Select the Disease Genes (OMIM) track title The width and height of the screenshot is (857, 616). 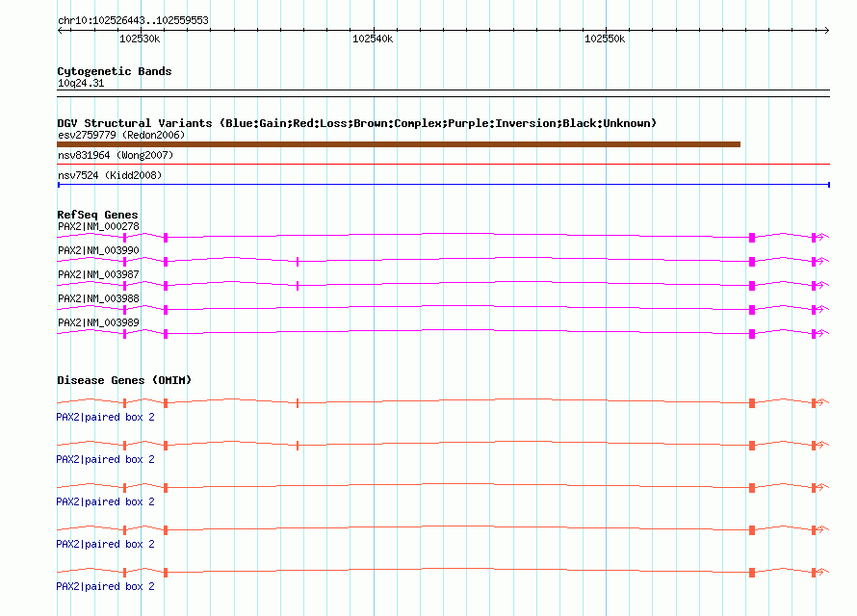coord(124,380)
